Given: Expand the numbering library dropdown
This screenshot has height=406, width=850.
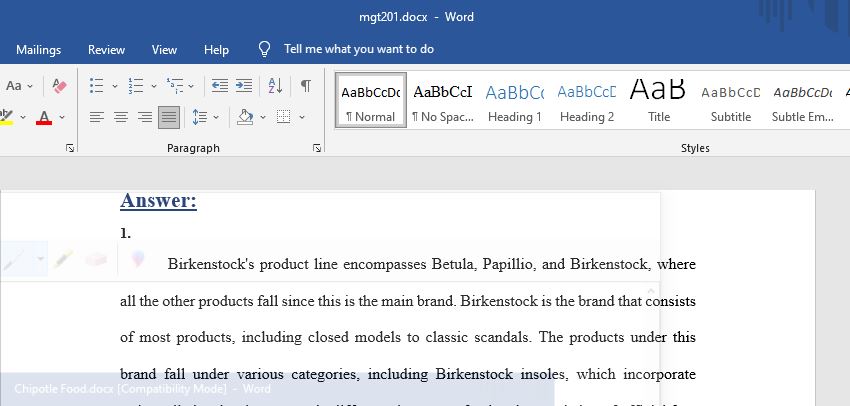Looking at the screenshot, I should [153, 86].
